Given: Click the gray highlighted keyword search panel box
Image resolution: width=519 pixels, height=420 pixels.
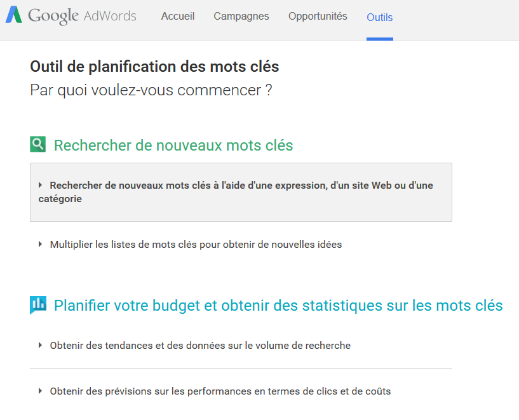Looking at the screenshot, I should [241, 192].
